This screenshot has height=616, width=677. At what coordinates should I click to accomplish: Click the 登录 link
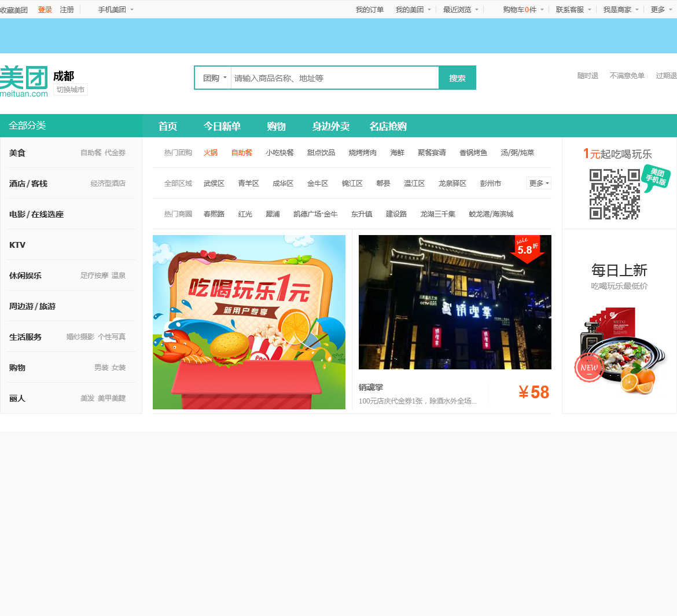pyautogui.click(x=45, y=9)
